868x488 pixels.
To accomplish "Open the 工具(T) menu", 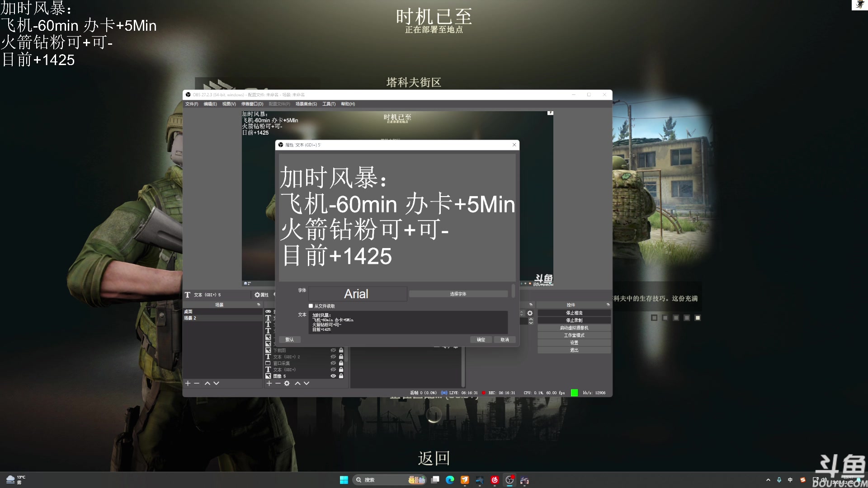I will coord(329,103).
